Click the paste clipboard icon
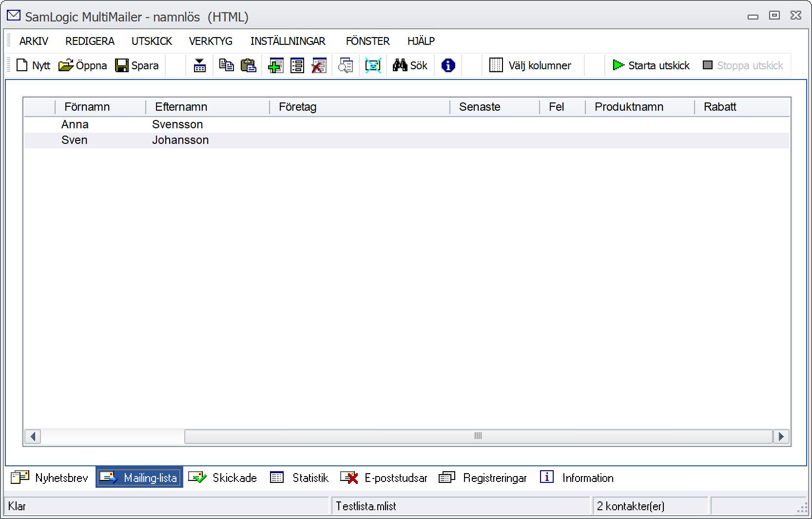Image resolution: width=812 pixels, height=519 pixels. (249, 65)
